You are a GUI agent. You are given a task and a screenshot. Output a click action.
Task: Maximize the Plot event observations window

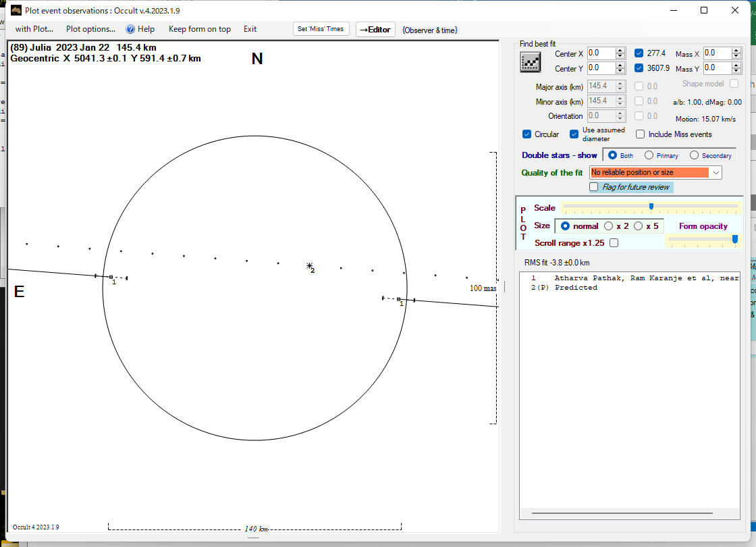tap(704, 11)
